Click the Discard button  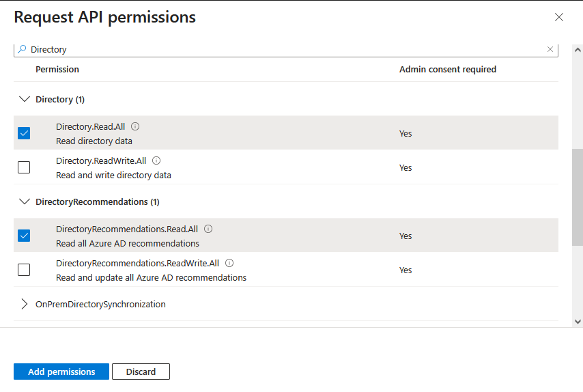coord(141,372)
